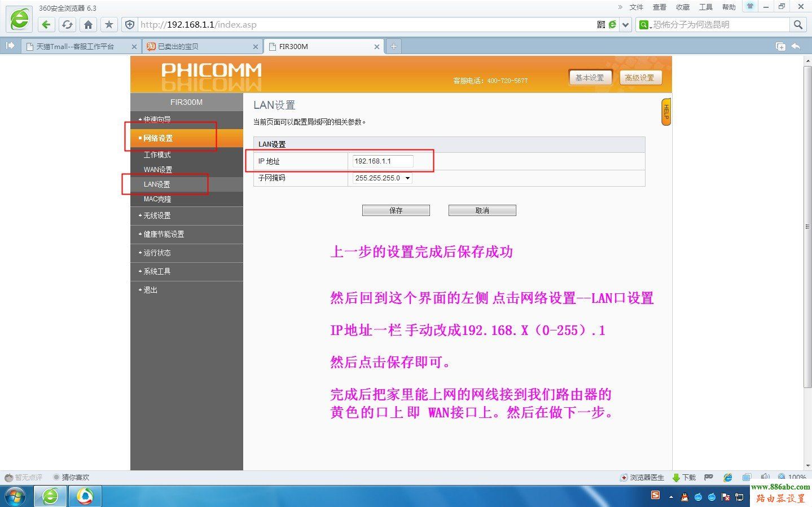Open 浏览器医生 in the browser status bar
Screen dimensions: 812x507
[x=643, y=477]
